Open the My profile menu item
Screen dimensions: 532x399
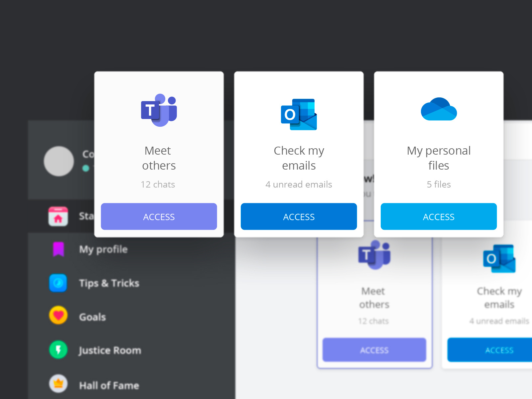tap(103, 249)
